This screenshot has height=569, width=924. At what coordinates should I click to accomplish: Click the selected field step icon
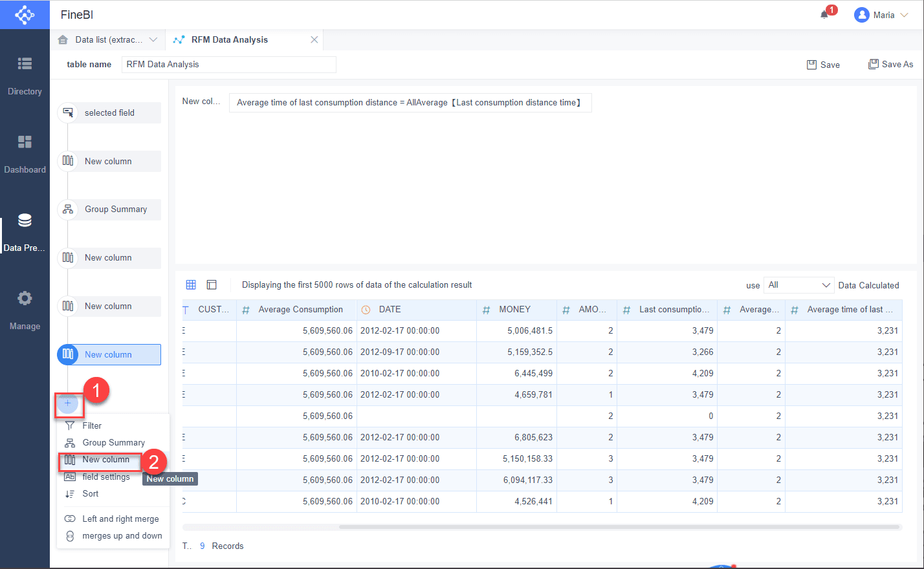[67, 113]
